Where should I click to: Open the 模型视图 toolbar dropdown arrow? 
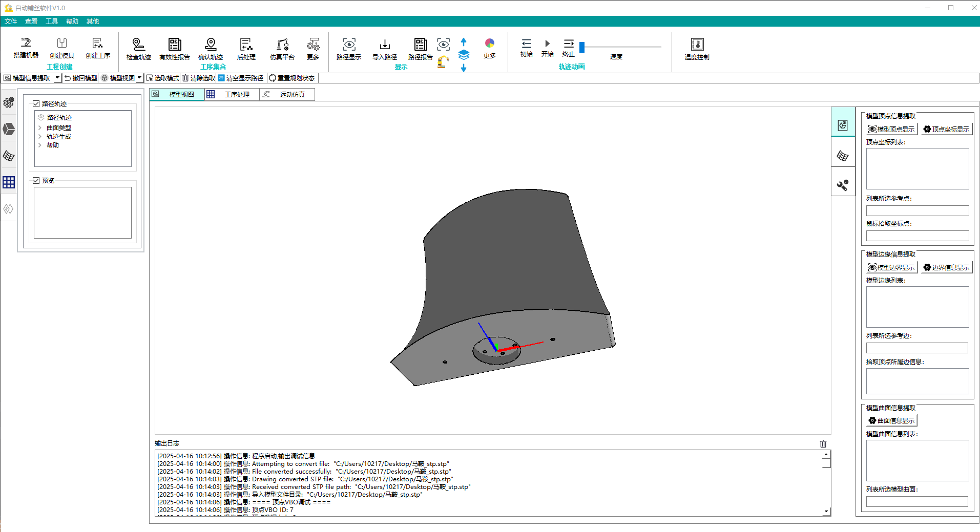139,78
